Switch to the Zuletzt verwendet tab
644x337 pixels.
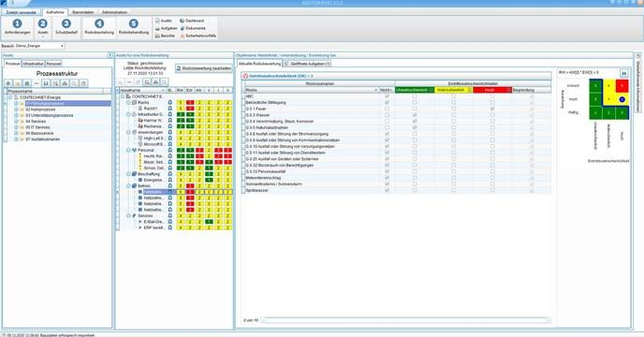pos(21,12)
